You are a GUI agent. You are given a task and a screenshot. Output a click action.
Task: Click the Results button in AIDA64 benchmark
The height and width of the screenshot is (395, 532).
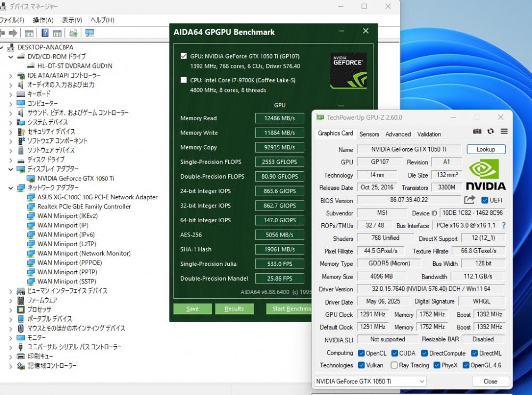coord(234,308)
